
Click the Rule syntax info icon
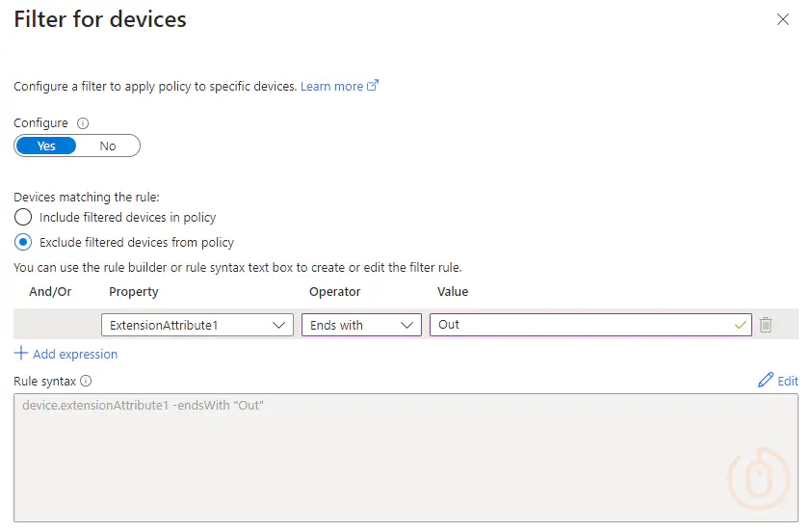coord(86,382)
